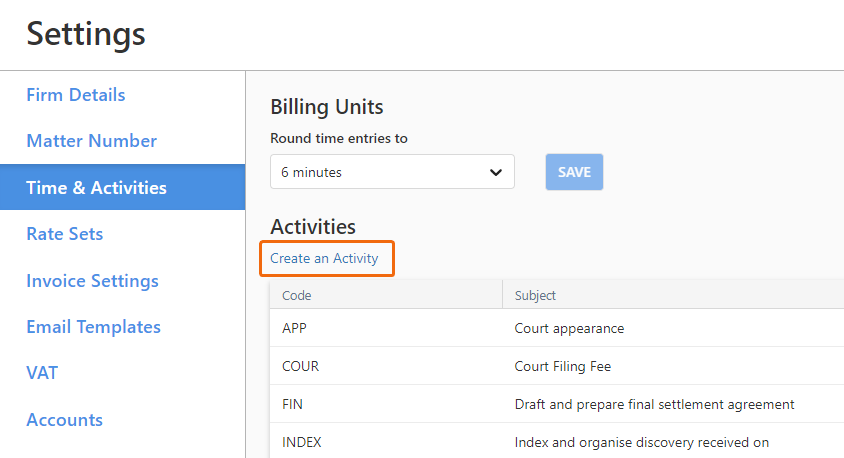Select the FIN activity row
844x458 pixels.
[x=557, y=404]
